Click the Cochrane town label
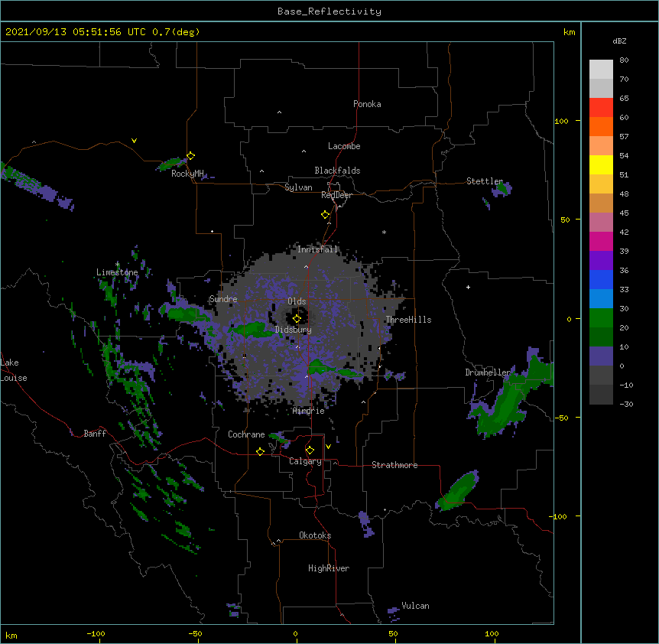The image size is (659, 644). 246,434
